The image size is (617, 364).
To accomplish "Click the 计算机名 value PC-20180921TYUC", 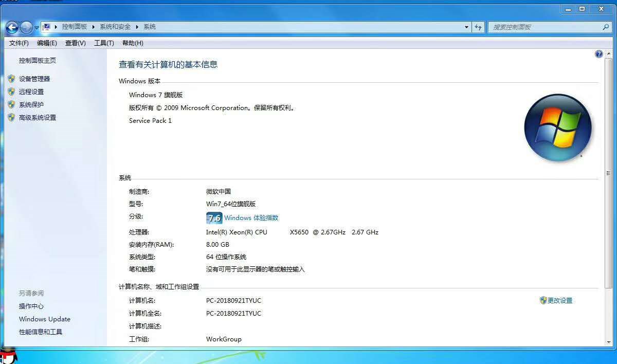I will click(x=233, y=301).
